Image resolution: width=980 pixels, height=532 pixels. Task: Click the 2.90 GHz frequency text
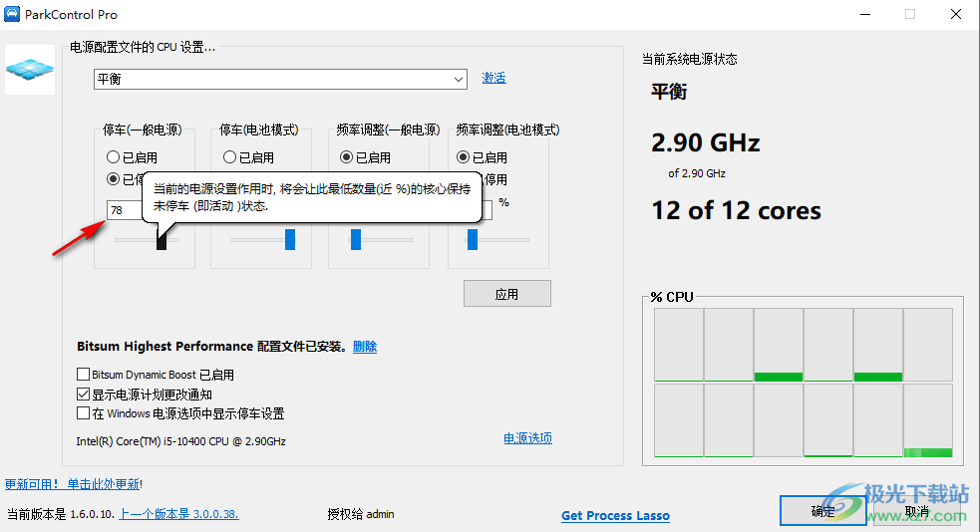(706, 143)
